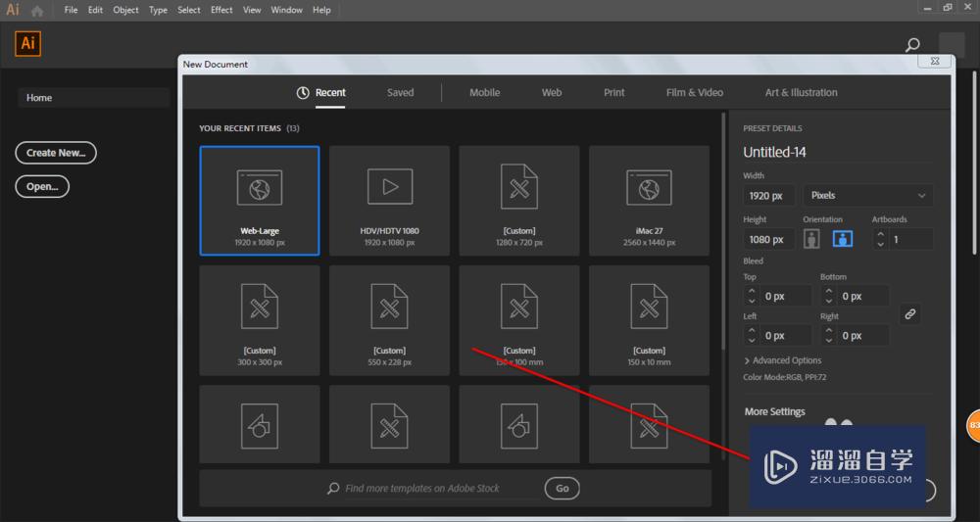Open the Type menu
The image size is (980, 522).
point(158,10)
